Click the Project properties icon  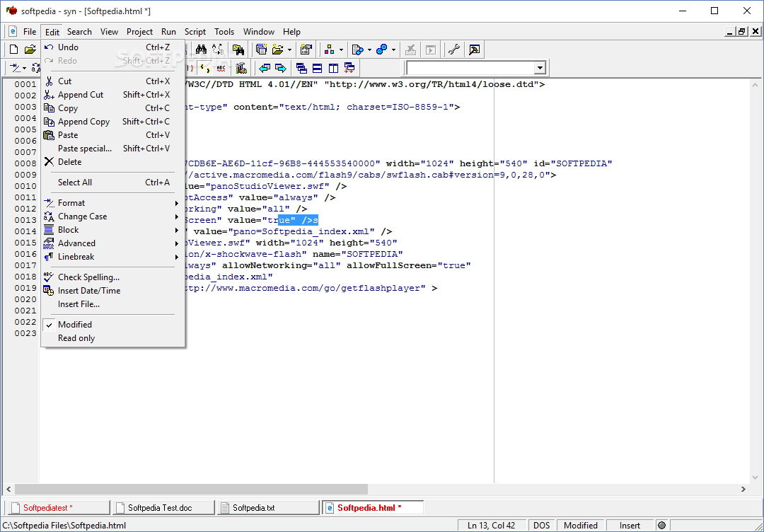(306, 50)
